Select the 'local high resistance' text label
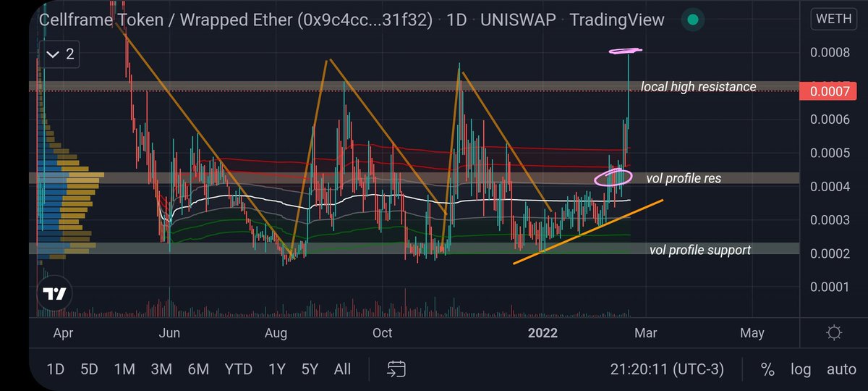This screenshot has width=868, height=391. click(x=698, y=87)
